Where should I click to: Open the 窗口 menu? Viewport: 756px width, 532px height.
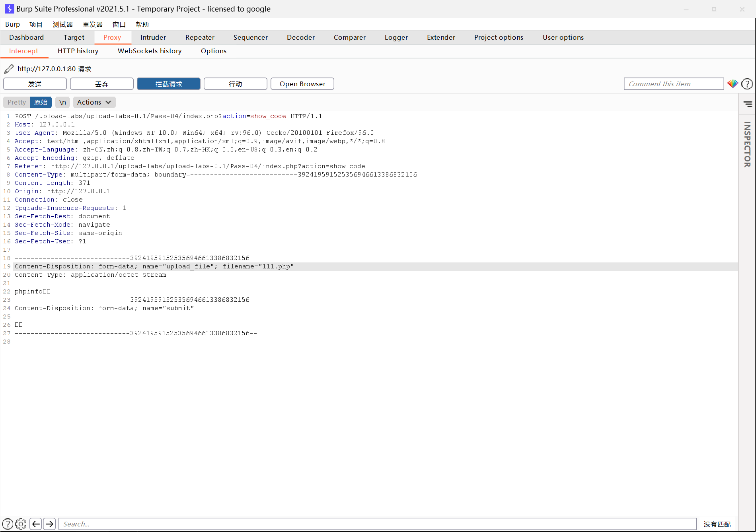tap(119, 24)
